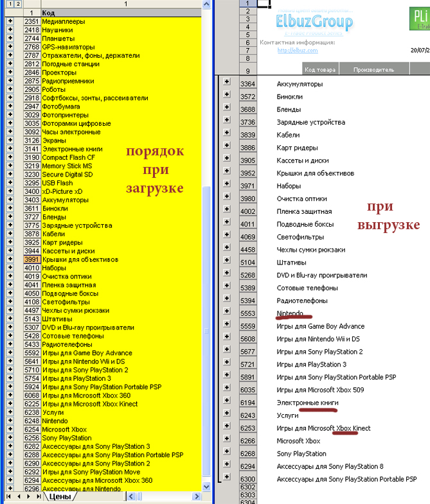Open the http://elbuz.com link
The height and width of the screenshot is (504, 430).
click(x=298, y=51)
